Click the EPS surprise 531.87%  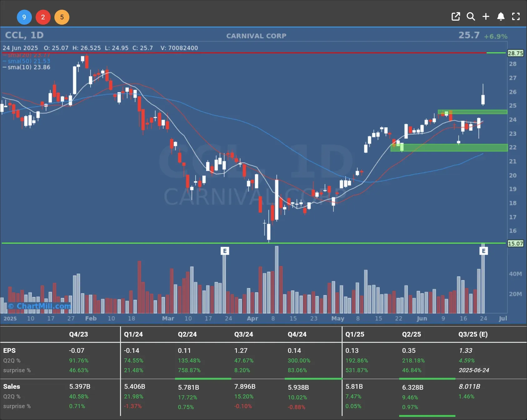[357, 370]
